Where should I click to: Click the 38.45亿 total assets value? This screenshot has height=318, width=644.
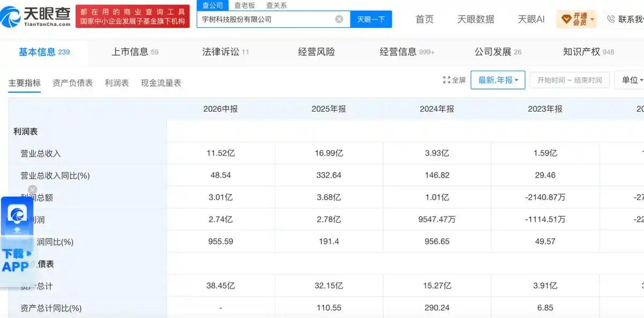(221, 286)
